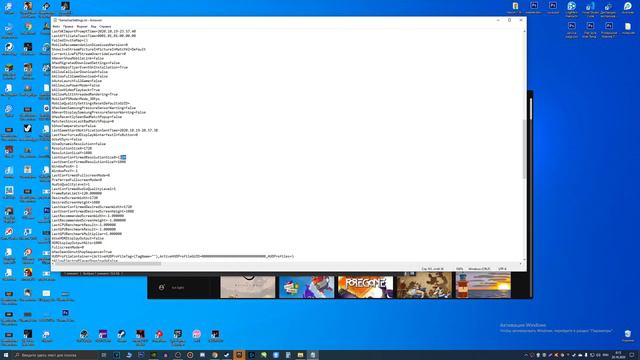Click the DesiredScreenWidth=1720 line
This screenshot has height=360, width=640.
click(75, 198)
